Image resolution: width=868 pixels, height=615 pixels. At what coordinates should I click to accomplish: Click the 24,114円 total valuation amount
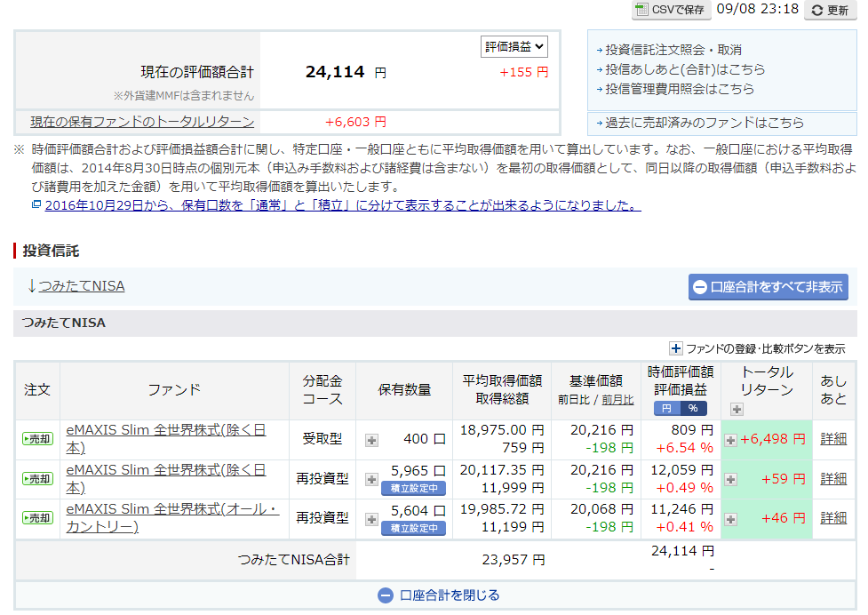point(346,72)
